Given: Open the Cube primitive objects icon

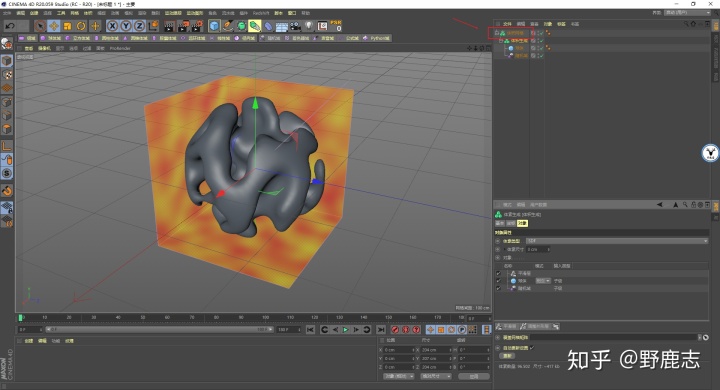Looking at the screenshot, I should pyautogui.click(x=214, y=26).
